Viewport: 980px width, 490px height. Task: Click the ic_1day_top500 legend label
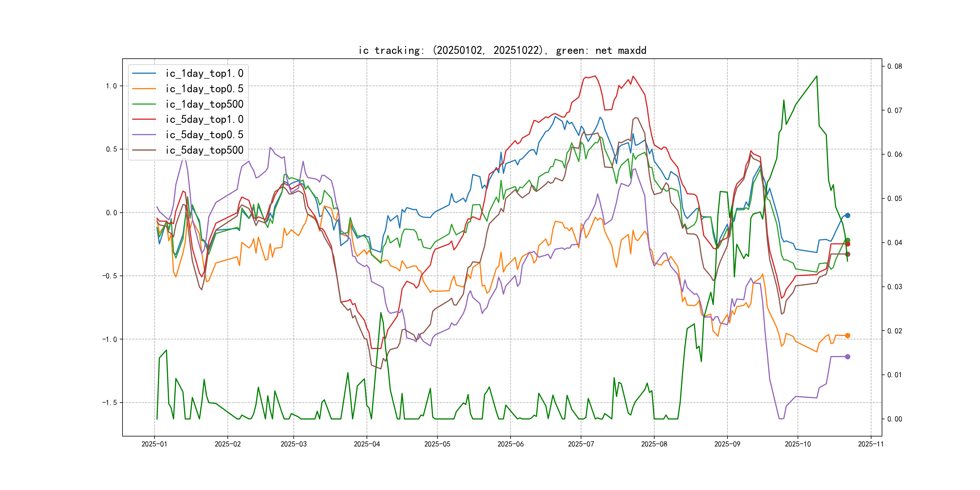pyautogui.click(x=204, y=104)
